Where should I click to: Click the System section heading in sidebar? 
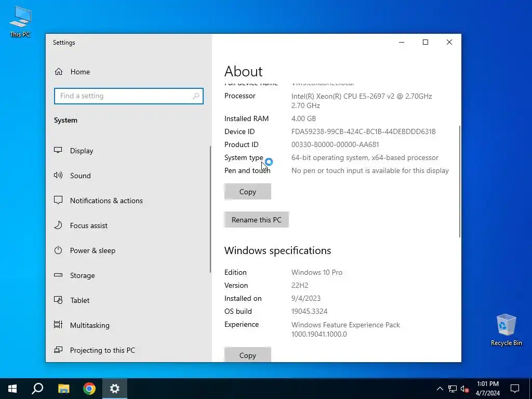tap(65, 121)
